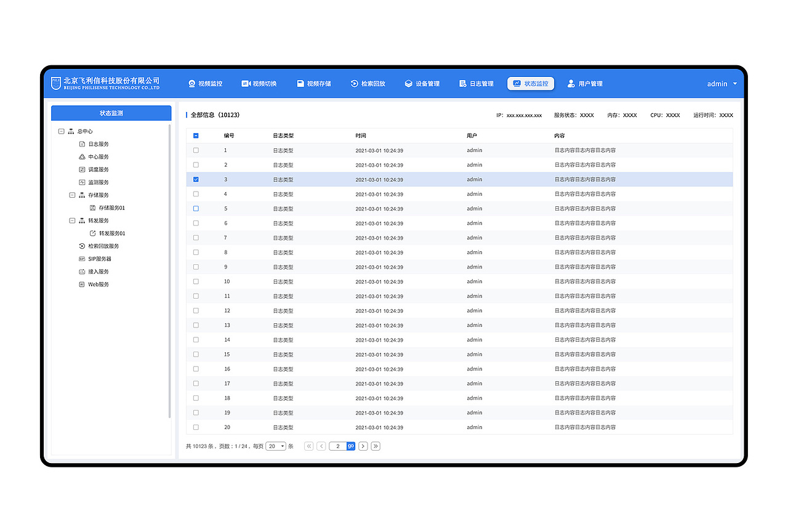Click the 检索回放 playback icon
This screenshot has width=788, height=532.
tap(355, 84)
